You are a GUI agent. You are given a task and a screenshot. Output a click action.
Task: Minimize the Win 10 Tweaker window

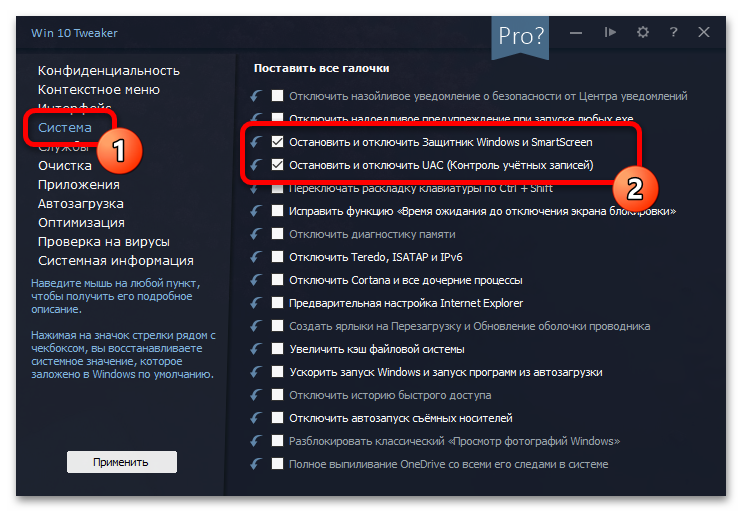coord(576,33)
